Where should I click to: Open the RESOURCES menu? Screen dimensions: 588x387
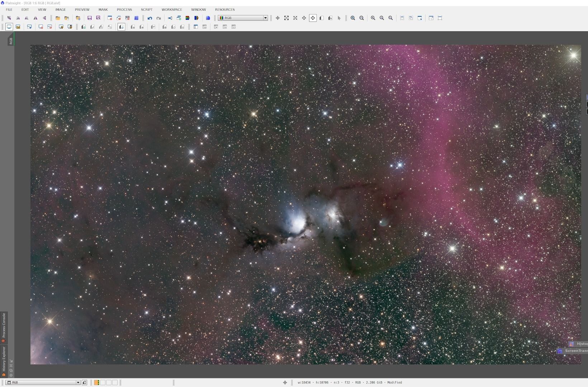(225, 10)
